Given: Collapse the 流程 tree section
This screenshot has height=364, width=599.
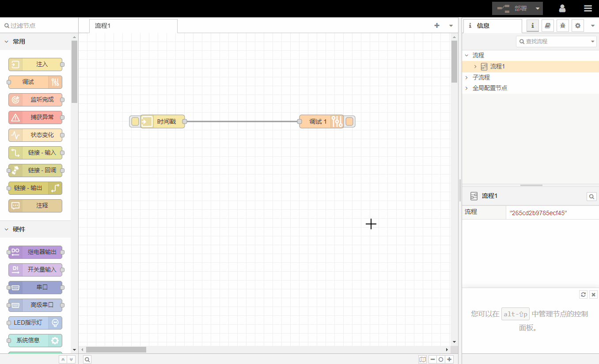Looking at the screenshot, I should (x=467, y=55).
